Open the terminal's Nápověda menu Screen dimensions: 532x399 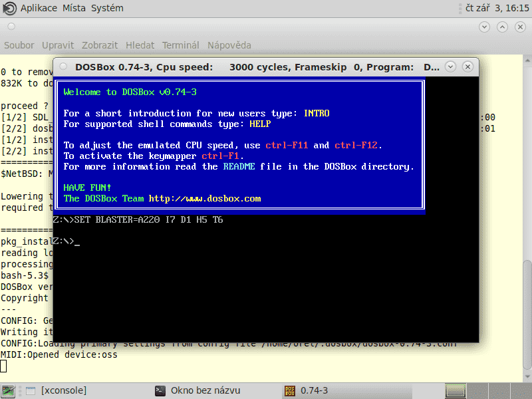click(229, 45)
